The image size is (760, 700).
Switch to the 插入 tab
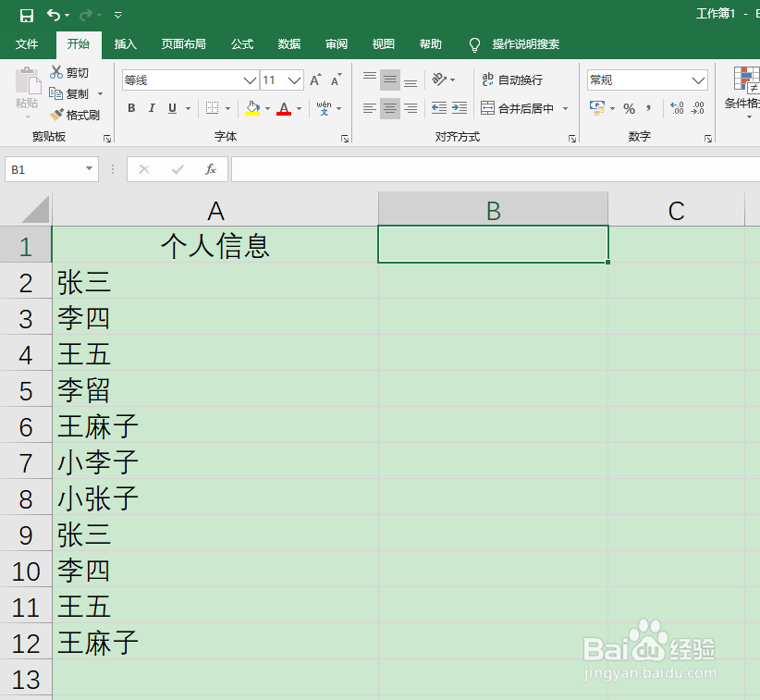pos(126,44)
